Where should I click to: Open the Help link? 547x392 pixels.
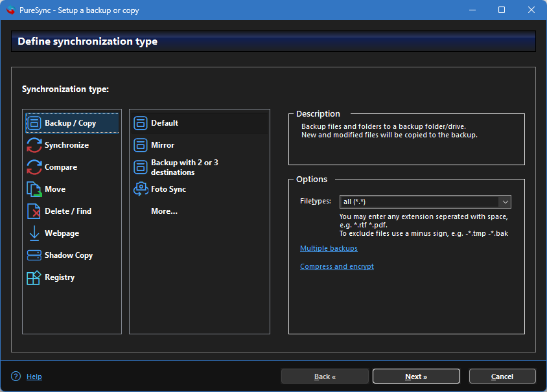(x=34, y=376)
